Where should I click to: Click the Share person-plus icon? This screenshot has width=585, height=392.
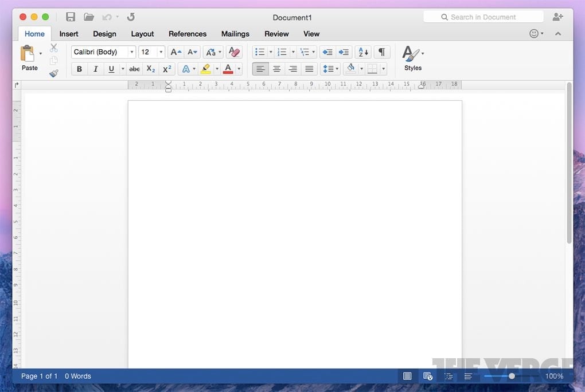(557, 17)
